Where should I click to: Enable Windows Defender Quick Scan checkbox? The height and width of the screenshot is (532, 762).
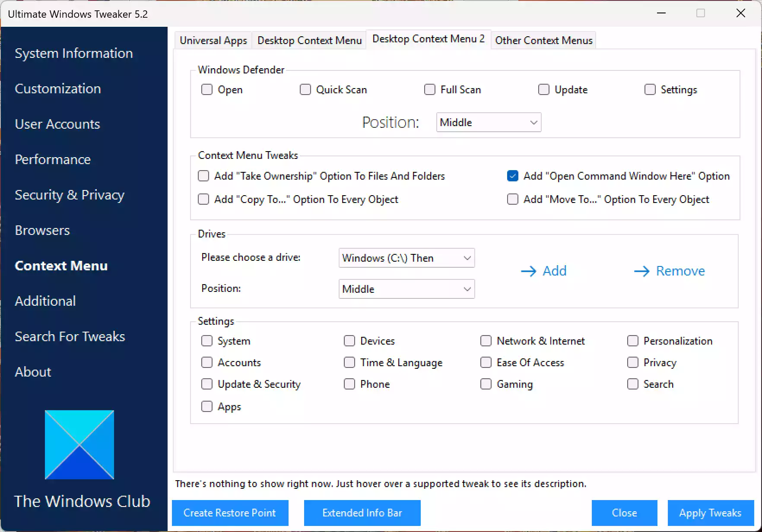coord(305,89)
